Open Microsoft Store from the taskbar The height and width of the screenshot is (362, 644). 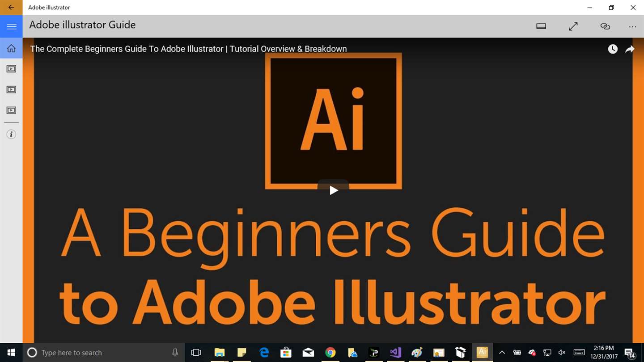[286, 353]
